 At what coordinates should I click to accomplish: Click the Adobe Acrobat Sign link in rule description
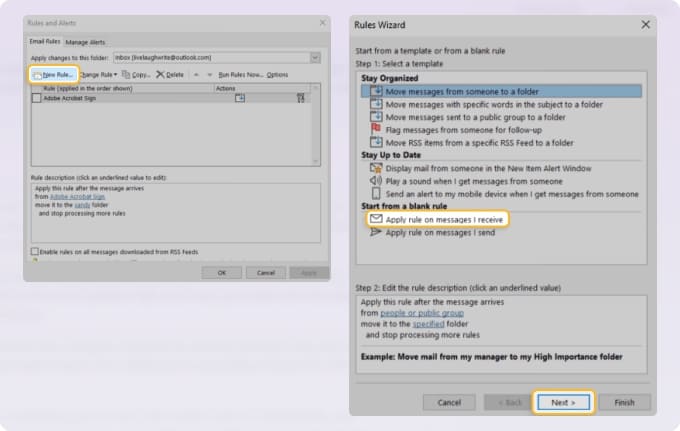pos(77,196)
